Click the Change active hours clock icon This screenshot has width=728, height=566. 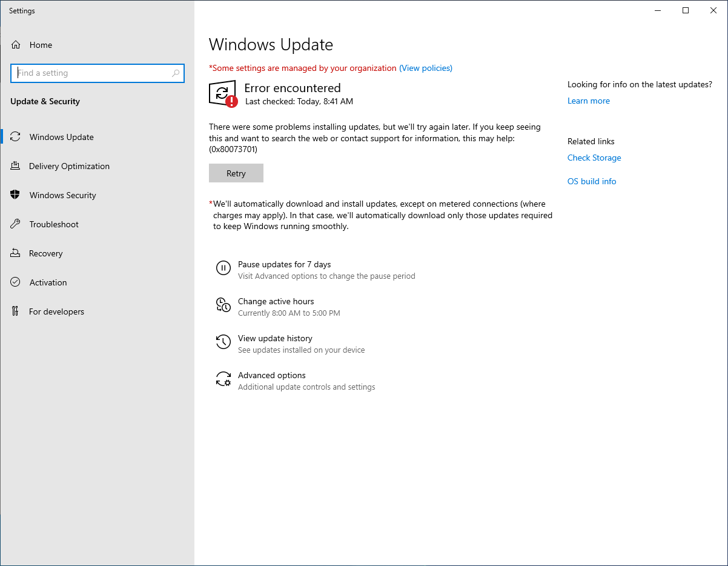click(223, 305)
